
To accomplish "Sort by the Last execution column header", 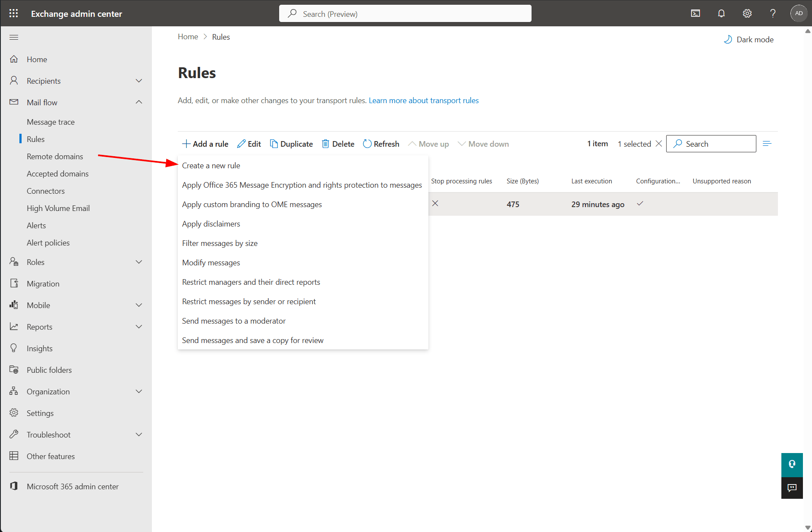I will [592, 181].
